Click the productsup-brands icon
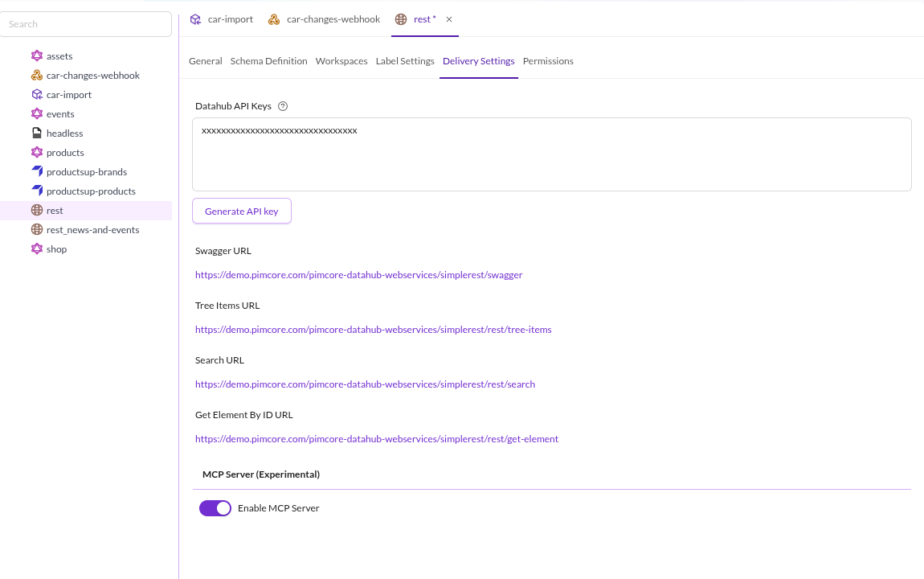 (36, 171)
